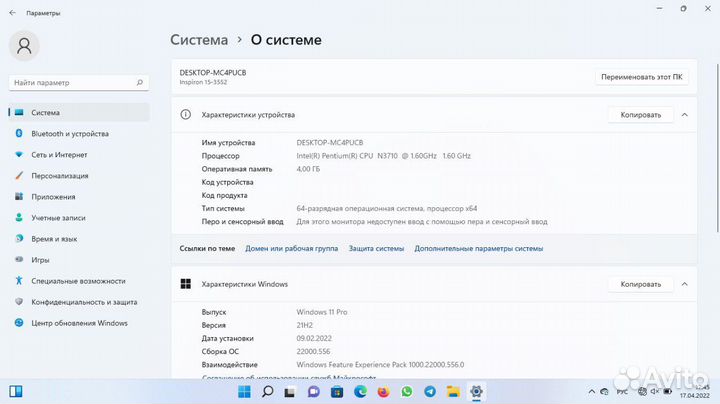Click the processor value Intel Pentium N3710
This screenshot has height=404, width=720.
click(383, 156)
